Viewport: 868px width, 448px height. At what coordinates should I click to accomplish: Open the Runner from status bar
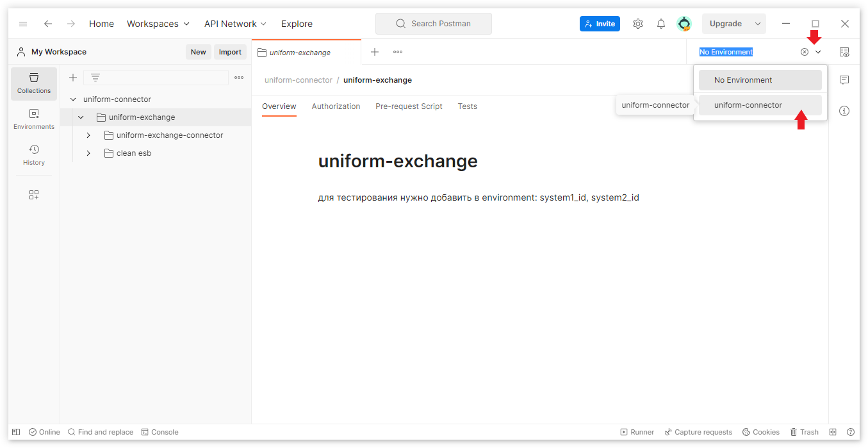tap(637, 432)
